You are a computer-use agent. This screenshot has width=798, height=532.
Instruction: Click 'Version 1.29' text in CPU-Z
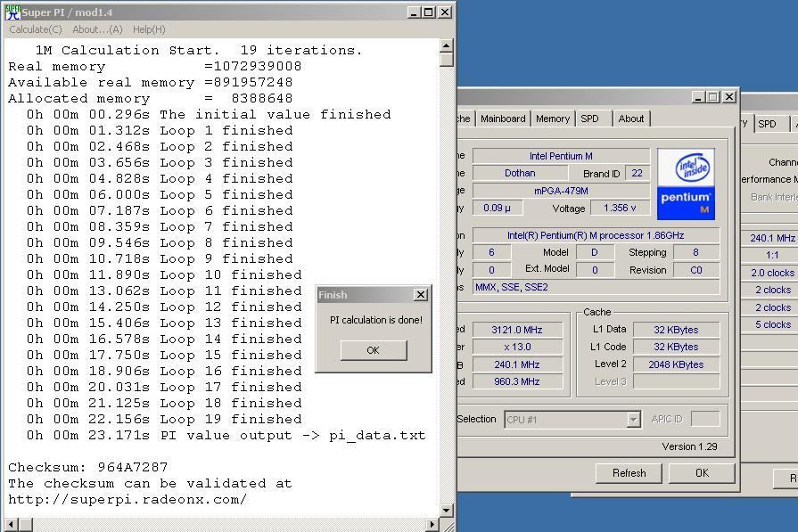tap(689, 446)
